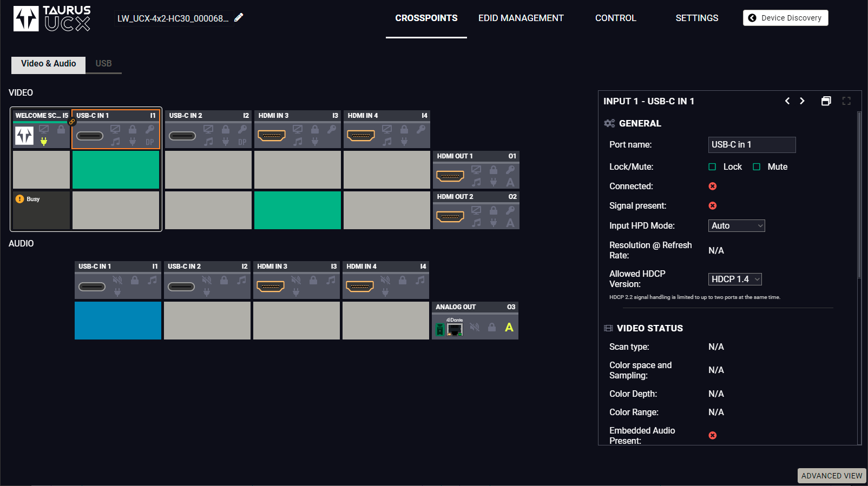
Task: Toggle video crosspoint HDMI IN 4 to HDMI OUT 2
Action: coord(387,210)
